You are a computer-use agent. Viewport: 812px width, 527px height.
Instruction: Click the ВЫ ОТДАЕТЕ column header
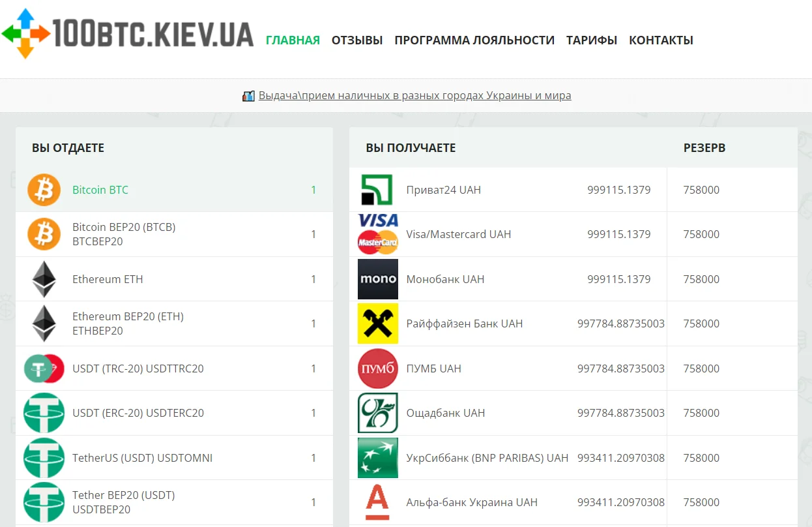68,148
